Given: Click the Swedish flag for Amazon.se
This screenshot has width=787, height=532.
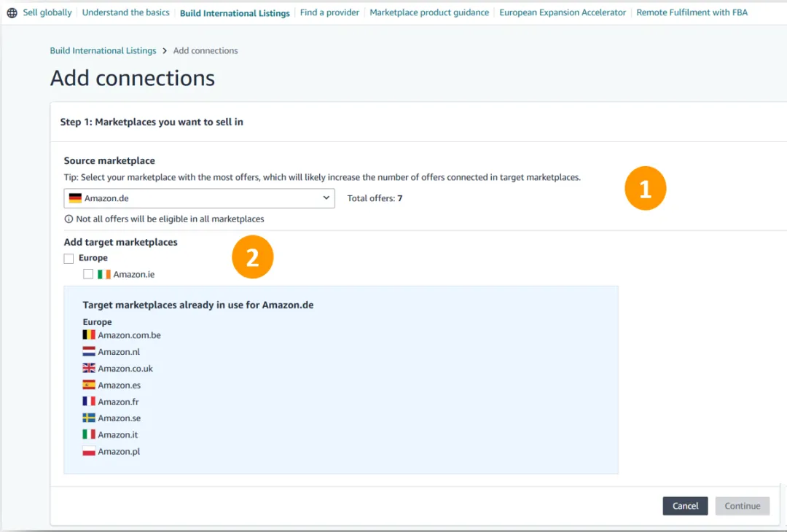Looking at the screenshot, I should pyautogui.click(x=89, y=418).
